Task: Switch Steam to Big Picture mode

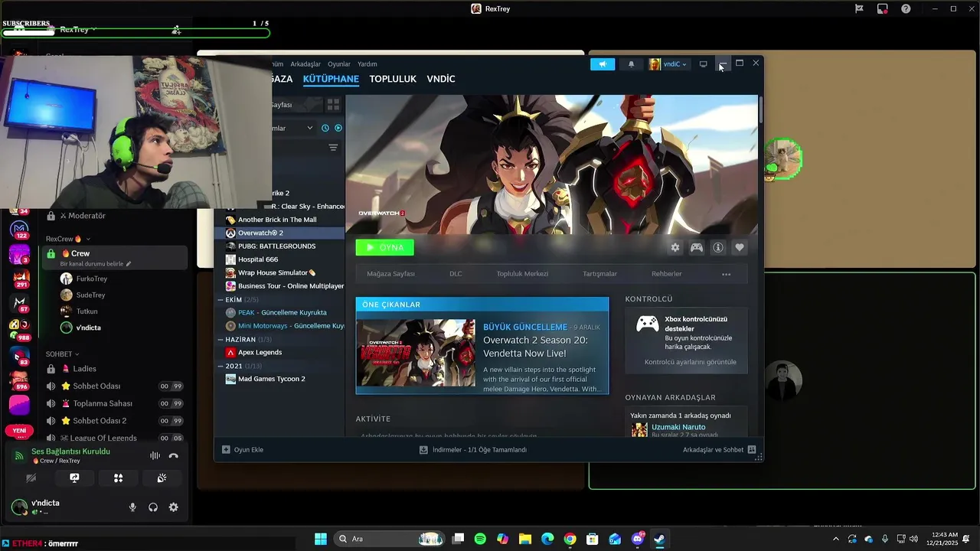Action: click(703, 64)
